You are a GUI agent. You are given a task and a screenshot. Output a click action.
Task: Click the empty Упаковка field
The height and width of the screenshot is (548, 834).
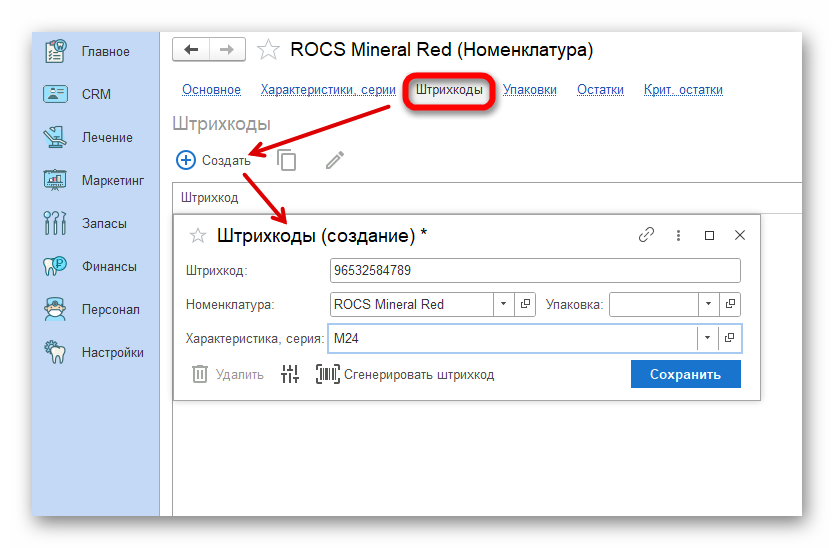[x=654, y=304]
